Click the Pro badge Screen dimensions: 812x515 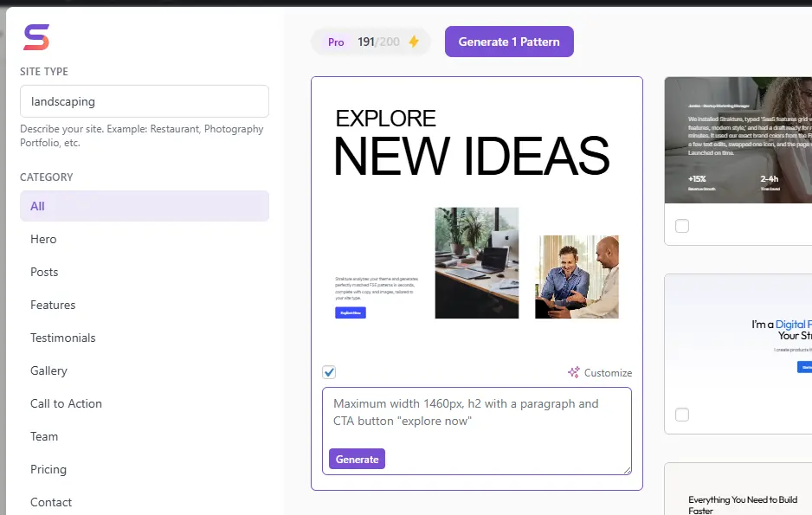[336, 42]
